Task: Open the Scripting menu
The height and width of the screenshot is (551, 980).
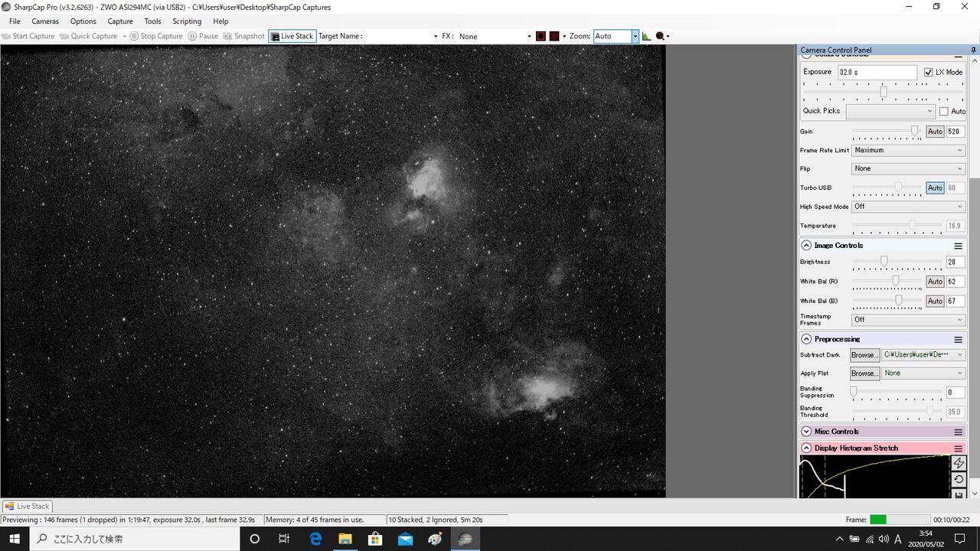Action: pos(187,21)
